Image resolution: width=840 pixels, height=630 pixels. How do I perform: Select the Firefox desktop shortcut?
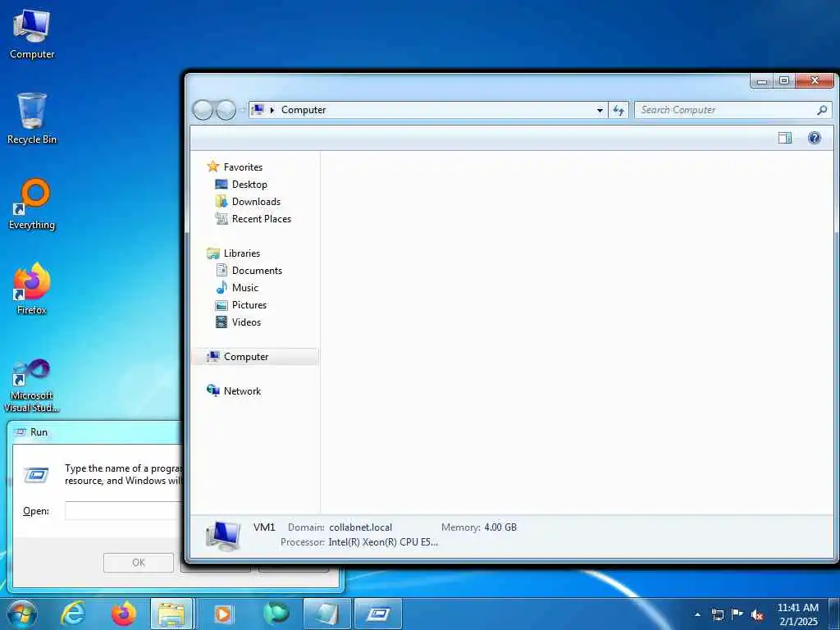tap(32, 289)
